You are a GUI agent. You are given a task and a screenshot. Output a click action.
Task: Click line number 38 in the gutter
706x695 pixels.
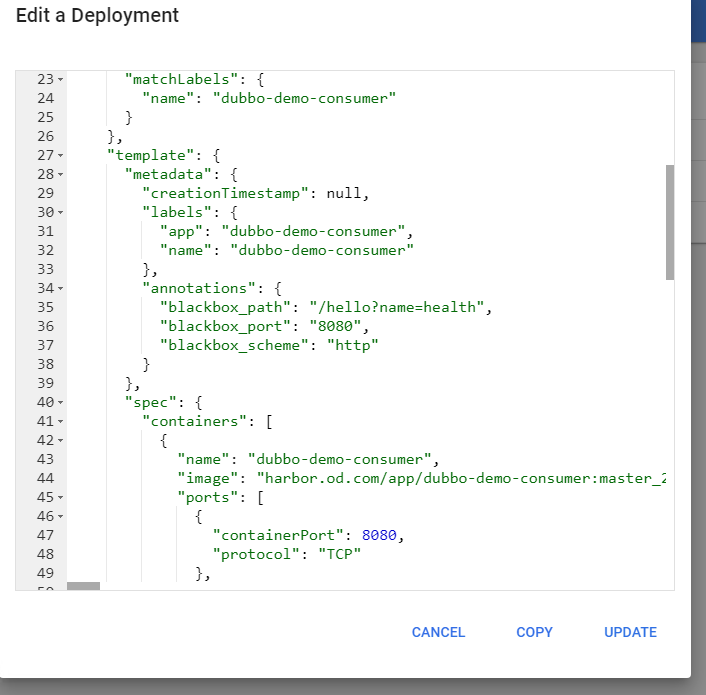(45, 365)
